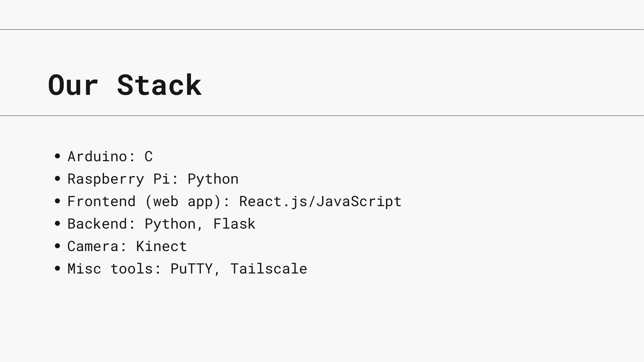644x362 pixels.
Task: Click the word "Raspberry" in the list
Action: pos(106,179)
